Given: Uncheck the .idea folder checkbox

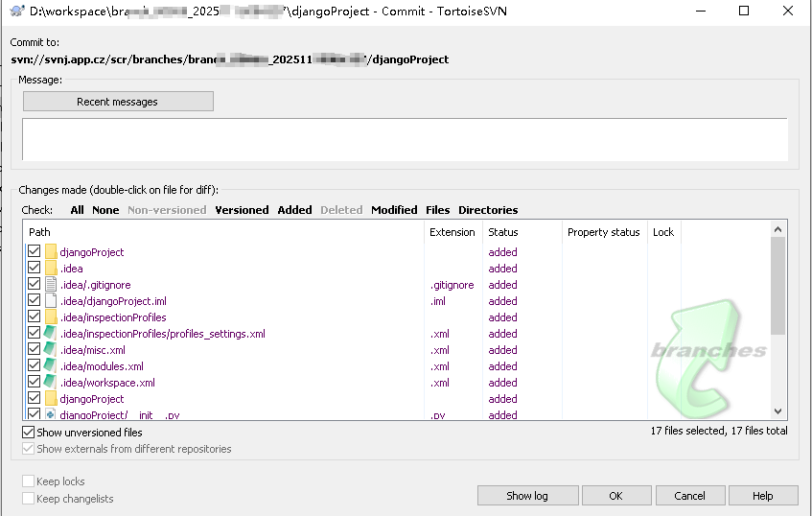Looking at the screenshot, I should 35,268.
